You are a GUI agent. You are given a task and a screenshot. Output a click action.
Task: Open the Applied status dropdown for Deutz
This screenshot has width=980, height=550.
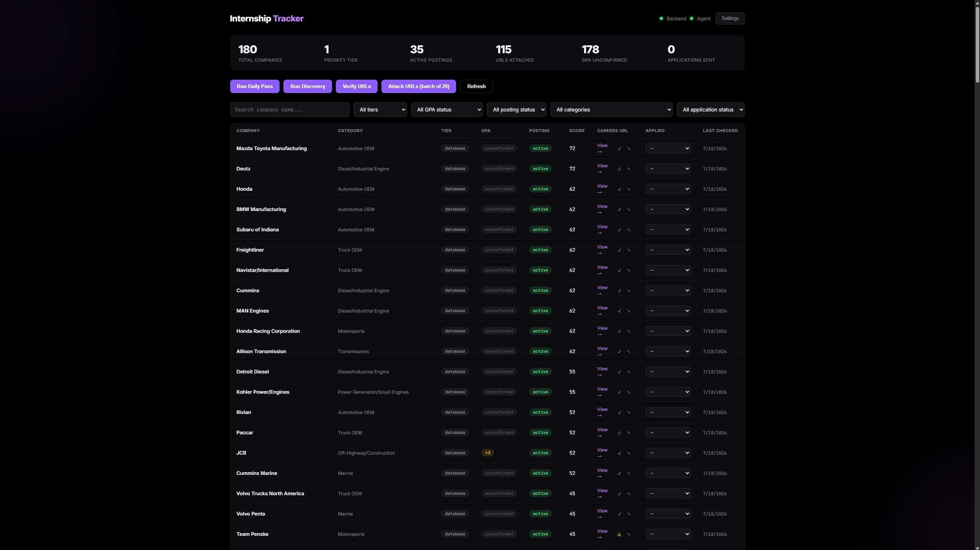point(668,169)
